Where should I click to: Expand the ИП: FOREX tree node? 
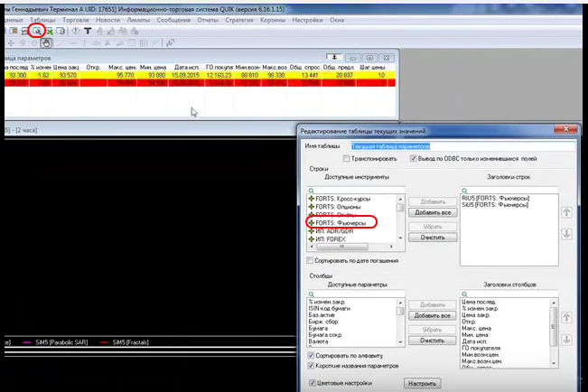click(x=312, y=239)
